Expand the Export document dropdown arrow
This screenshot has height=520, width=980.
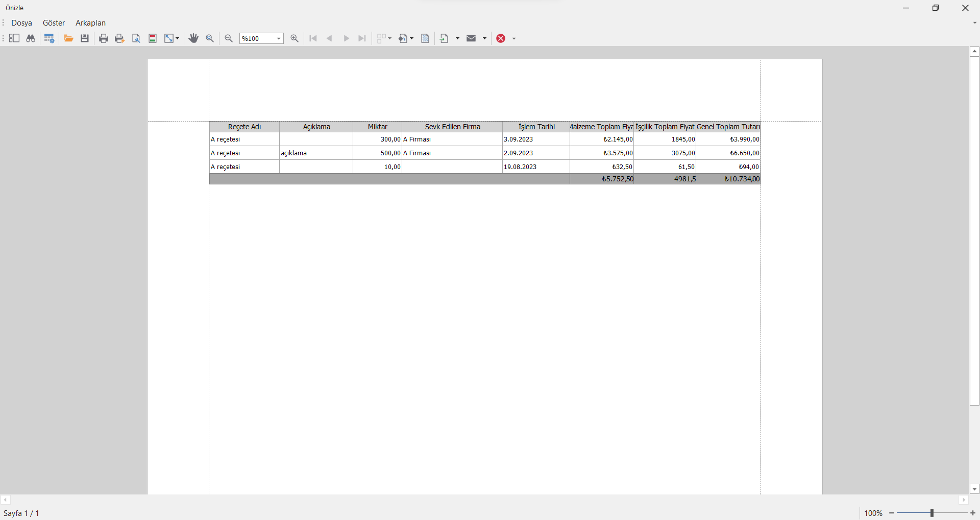click(457, 38)
